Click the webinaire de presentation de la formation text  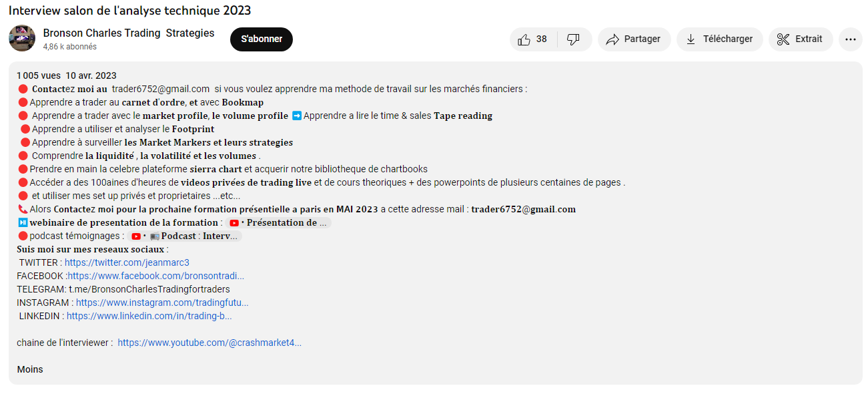point(124,222)
